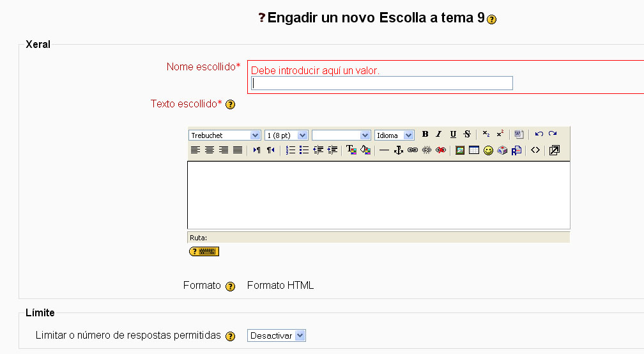Screen dimensions: 644x354
Task: Click the Nome escollido text field
Action: [382, 83]
